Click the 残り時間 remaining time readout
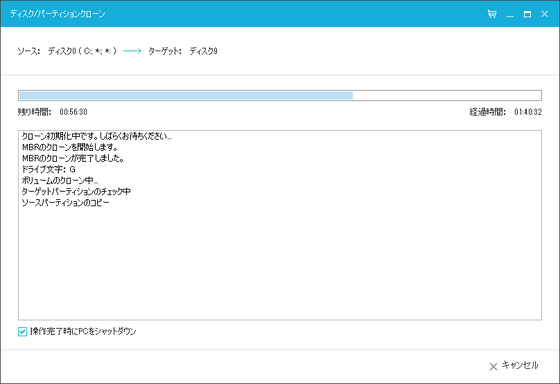Image resolution: width=560 pixels, height=384 pixels. 52,112
